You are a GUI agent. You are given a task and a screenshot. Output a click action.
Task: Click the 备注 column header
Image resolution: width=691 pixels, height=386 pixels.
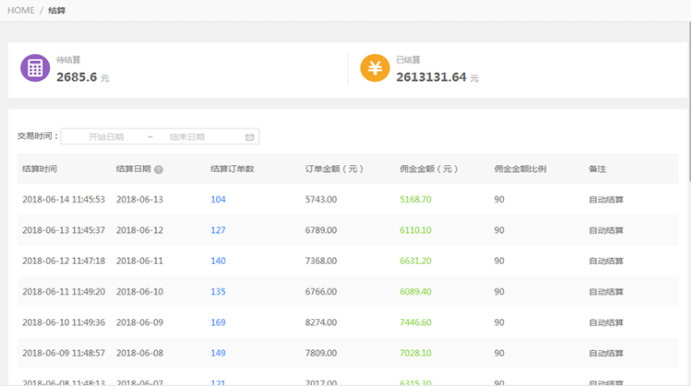pos(597,169)
